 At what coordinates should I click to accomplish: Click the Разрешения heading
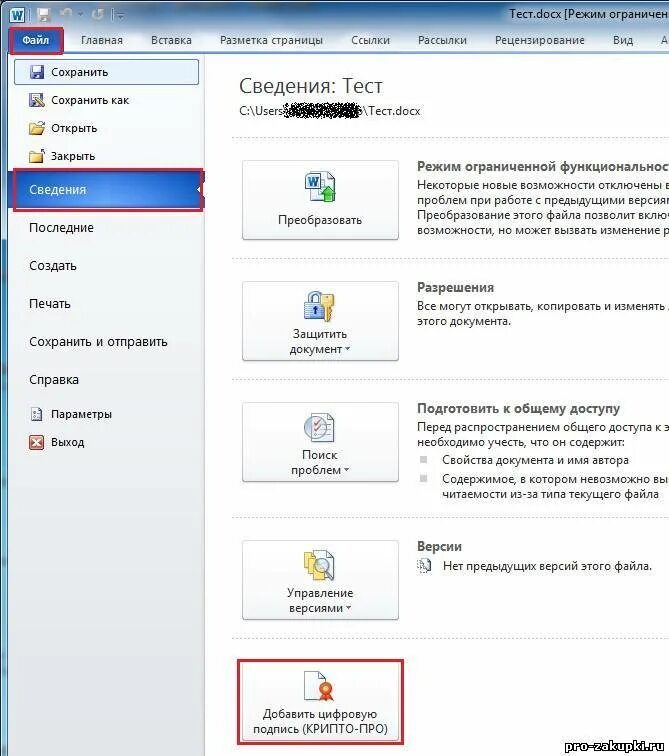tap(455, 288)
